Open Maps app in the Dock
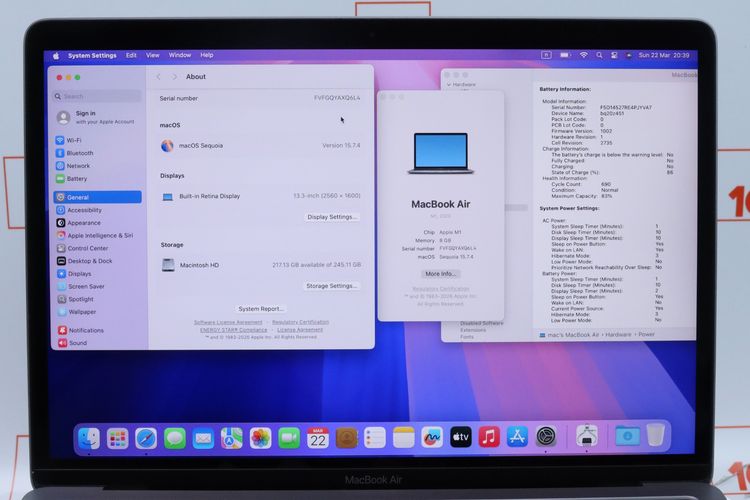The image size is (750, 500). point(232,438)
